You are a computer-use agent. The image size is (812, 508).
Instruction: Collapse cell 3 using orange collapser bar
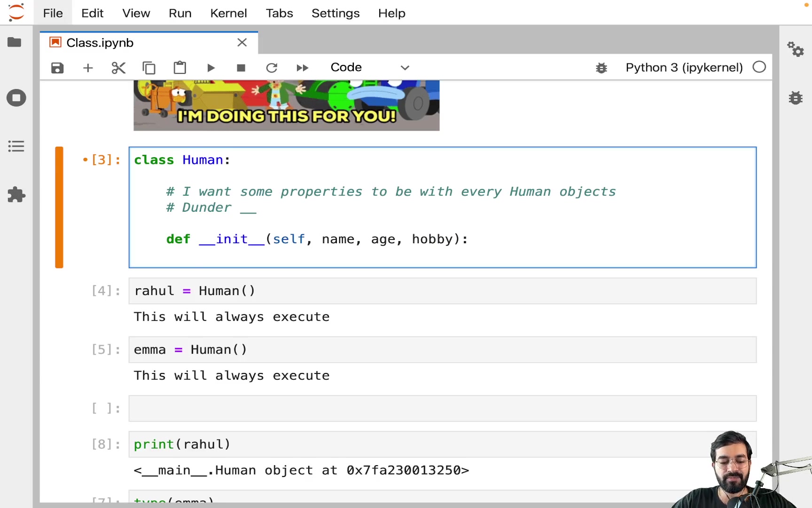[59, 207]
